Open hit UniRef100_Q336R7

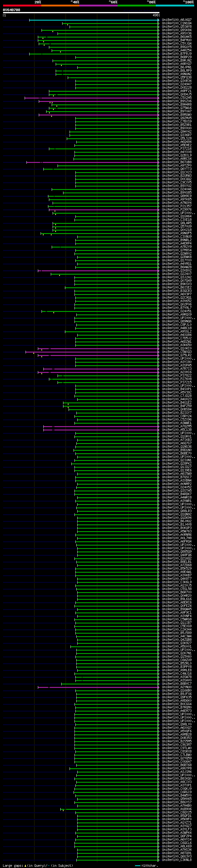pyautogui.click(x=176, y=135)
